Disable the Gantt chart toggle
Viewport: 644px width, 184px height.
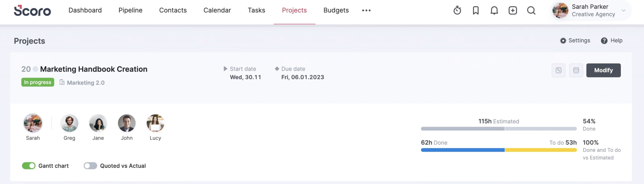point(29,166)
